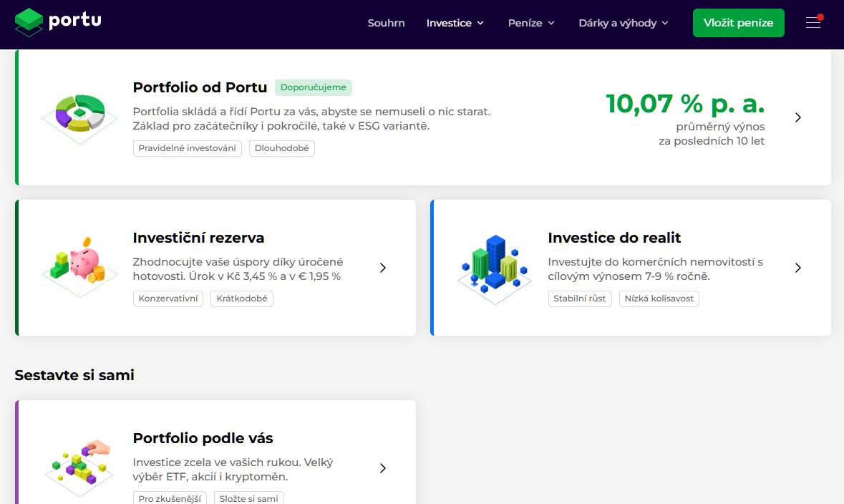Screen dimensions: 844x504
Task: Click the description starting 'Portfolia skládá a řídí Portu'
Action: pyautogui.click(x=311, y=118)
